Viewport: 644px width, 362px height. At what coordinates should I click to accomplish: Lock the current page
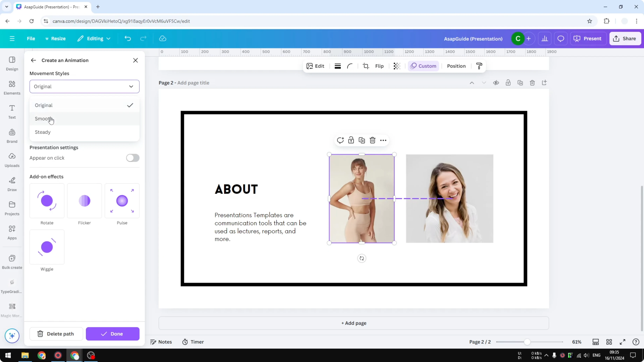(508, 83)
